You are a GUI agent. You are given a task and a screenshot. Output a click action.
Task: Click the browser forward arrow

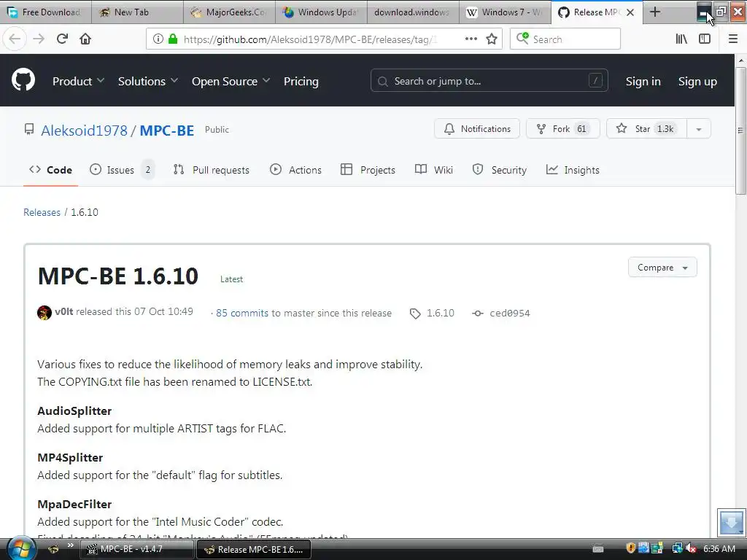click(x=39, y=39)
